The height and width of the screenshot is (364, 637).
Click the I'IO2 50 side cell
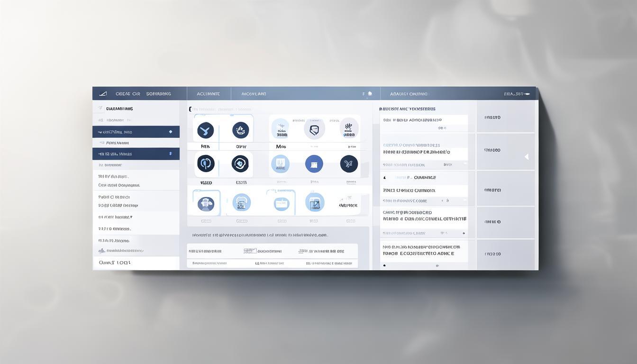506,255
